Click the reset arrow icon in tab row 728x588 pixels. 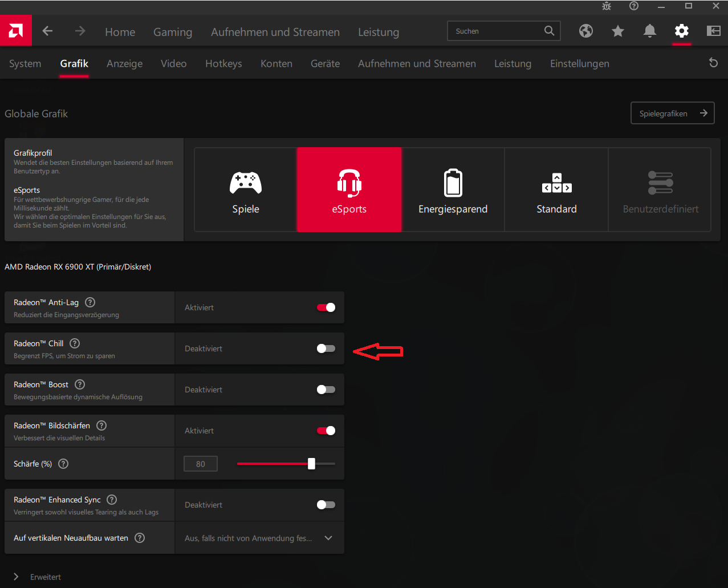tap(713, 63)
